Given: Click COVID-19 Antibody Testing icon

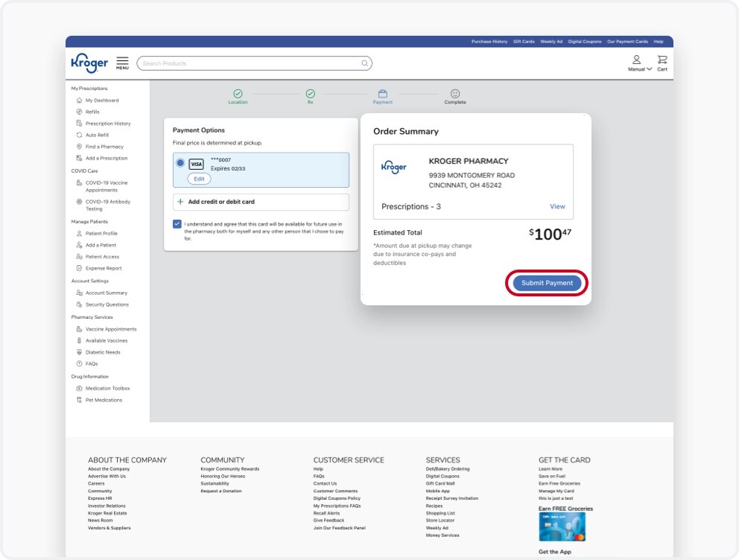Looking at the screenshot, I should point(79,202).
